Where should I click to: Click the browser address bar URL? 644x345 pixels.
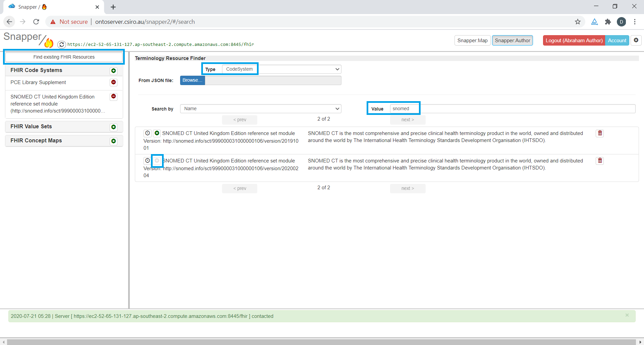[145, 22]
